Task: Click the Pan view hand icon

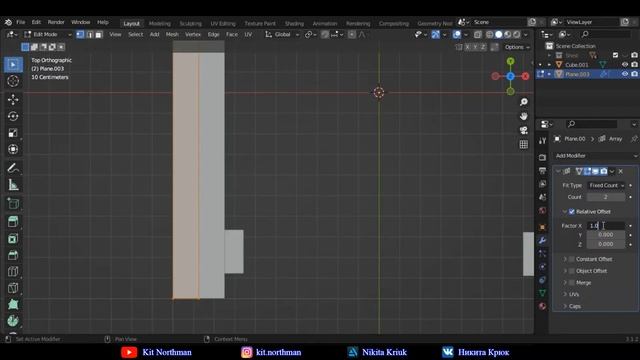Action: click(524, 116)
